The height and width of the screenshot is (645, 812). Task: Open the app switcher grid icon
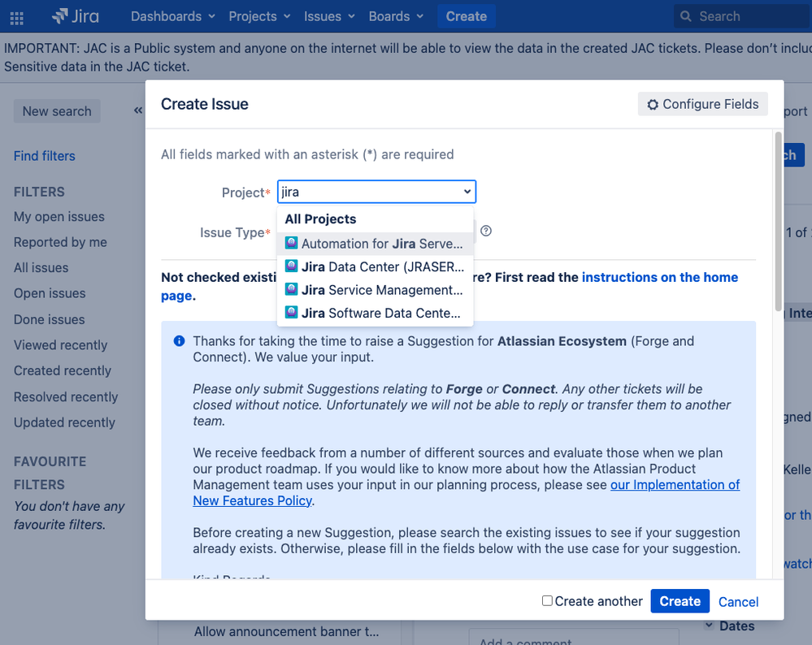[16, 18]
